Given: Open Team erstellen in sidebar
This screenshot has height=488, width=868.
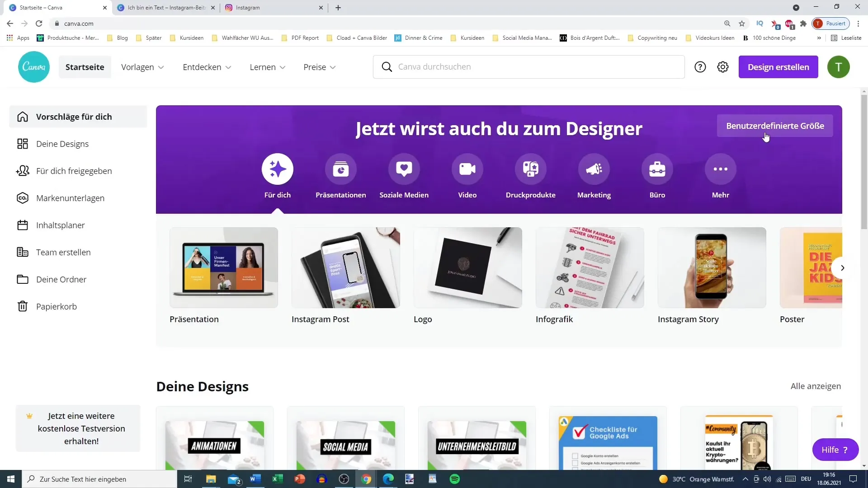Looking at the screenshot, I should pos(78,252).
